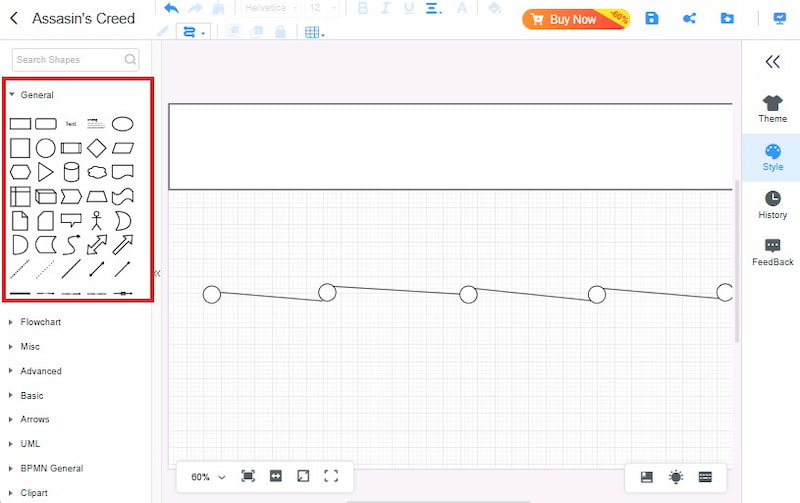
Task: Open the connector waypoints style dropdown
Action: [x=193, y=32]
